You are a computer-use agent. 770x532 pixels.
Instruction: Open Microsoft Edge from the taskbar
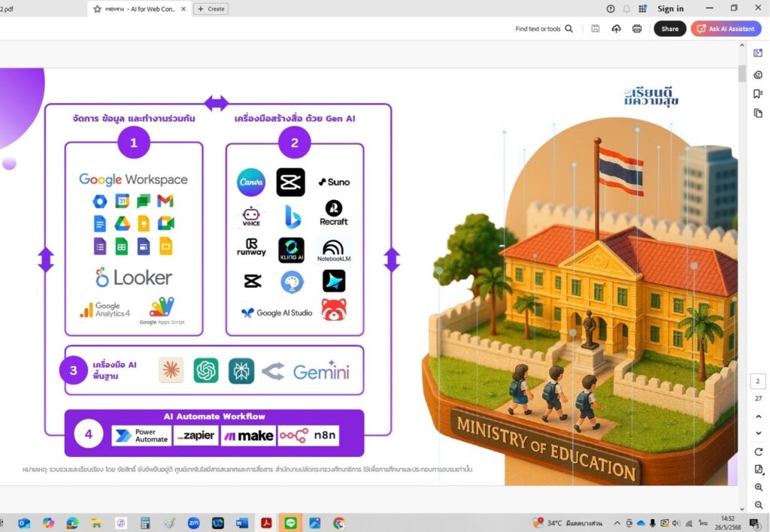pos(72,523)
